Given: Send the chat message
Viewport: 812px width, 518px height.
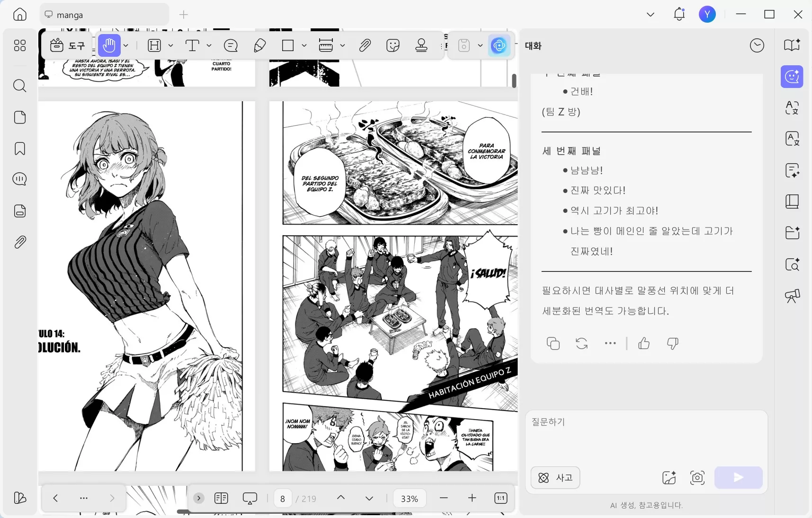Looking at the screenshot, I should coord(739,478).
